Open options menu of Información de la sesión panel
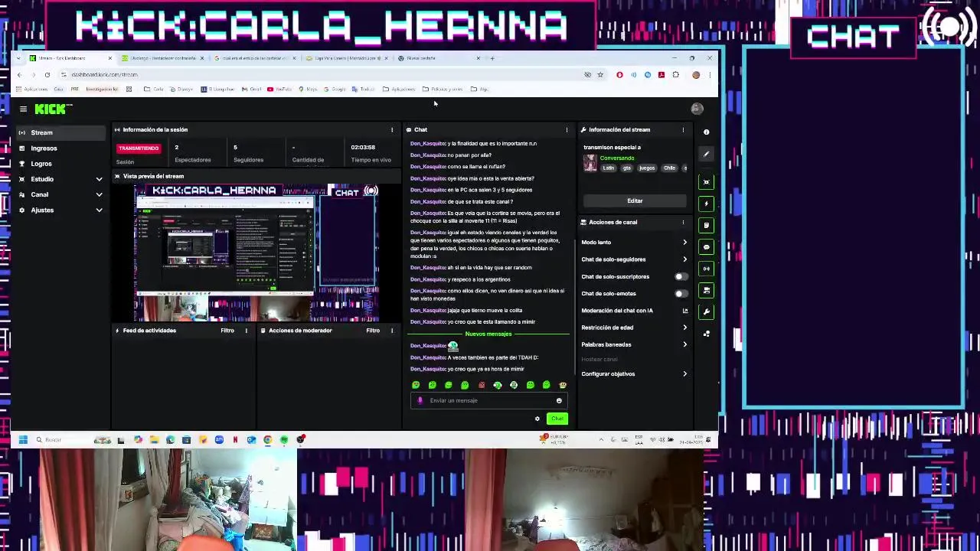The height and width of the screenshot is (551, 980). point(392,129)
